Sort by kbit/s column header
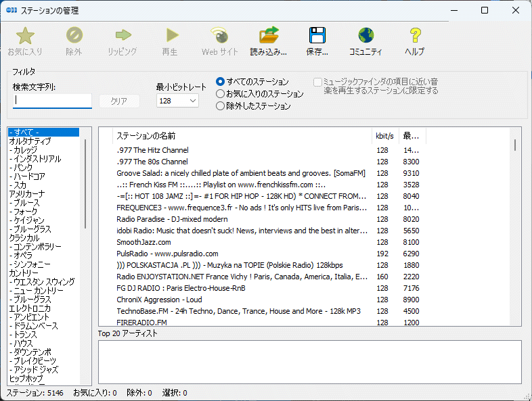Viewport: 532px width, 401px height. pyautogui.click(x=385, y=136)
